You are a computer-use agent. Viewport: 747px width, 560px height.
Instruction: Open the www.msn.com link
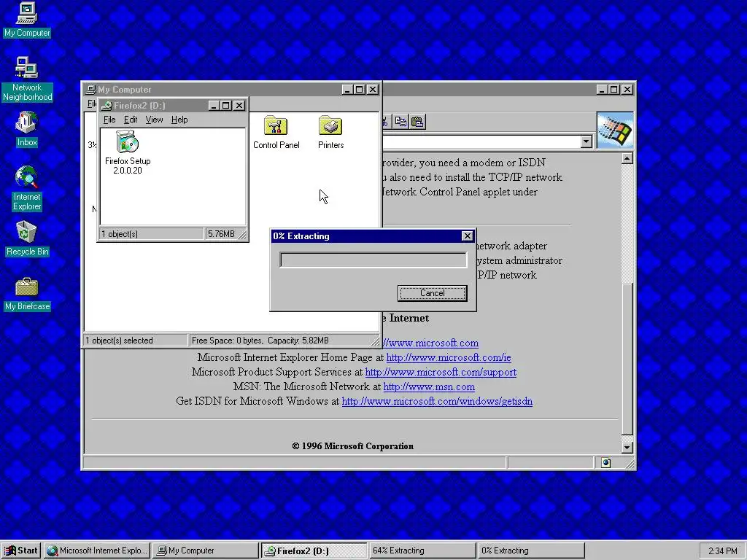point(429,386)
